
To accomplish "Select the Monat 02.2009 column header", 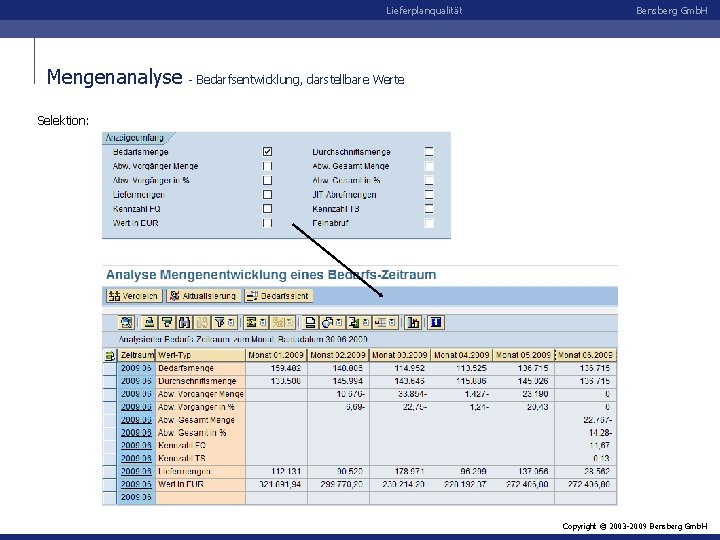I will coord(338,355).
